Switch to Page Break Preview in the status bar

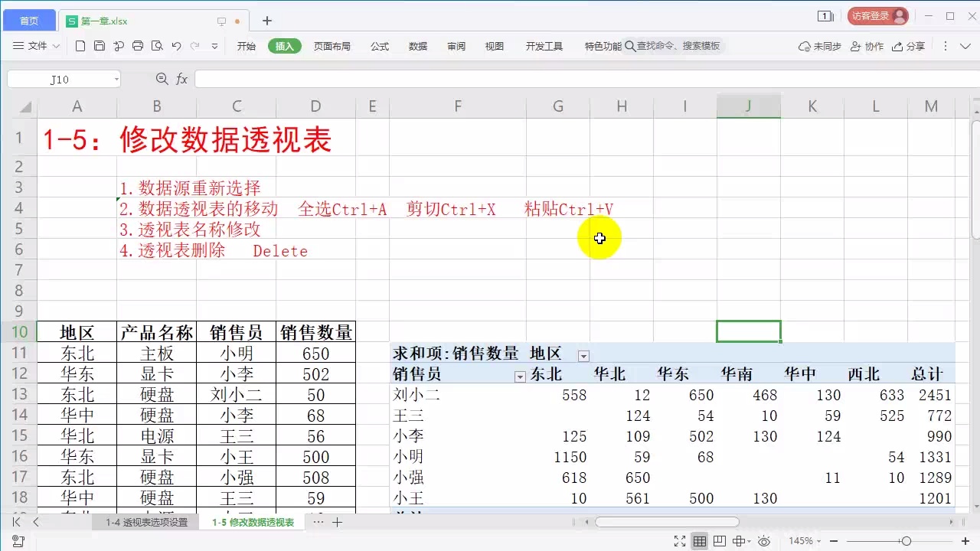coord(718,541)
